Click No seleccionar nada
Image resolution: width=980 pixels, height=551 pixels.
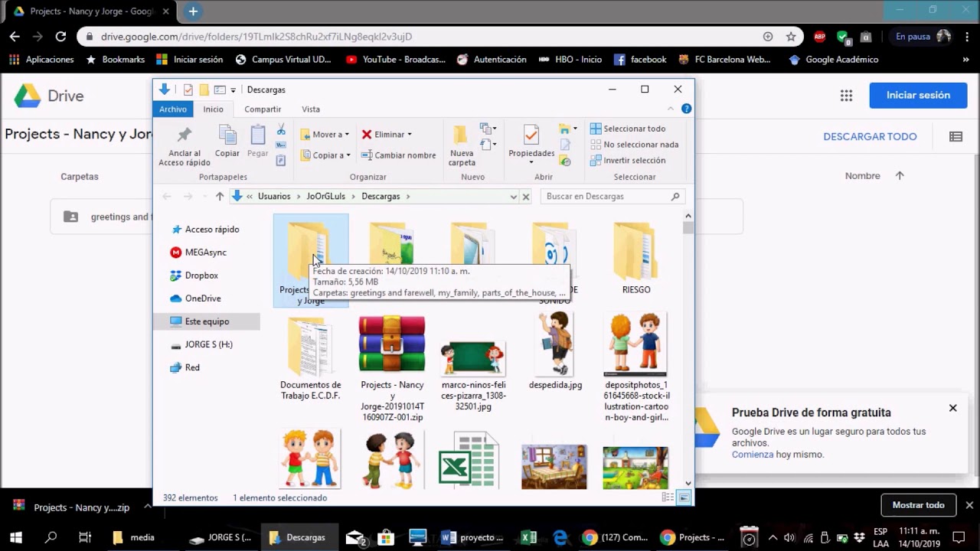(634, 145)
